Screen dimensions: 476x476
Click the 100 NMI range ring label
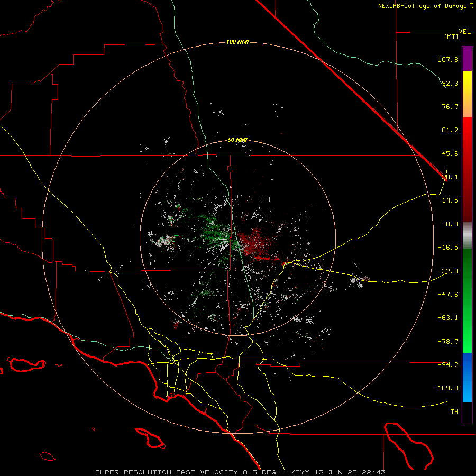tap(237, 42)
